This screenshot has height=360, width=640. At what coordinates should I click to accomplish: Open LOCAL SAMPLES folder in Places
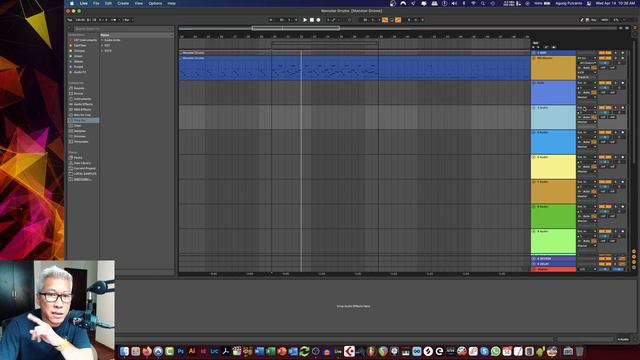click(85, 173)
